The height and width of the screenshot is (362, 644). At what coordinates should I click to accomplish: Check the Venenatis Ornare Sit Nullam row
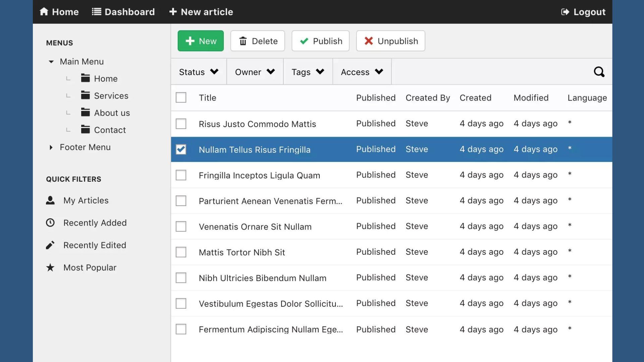[181, 227]
